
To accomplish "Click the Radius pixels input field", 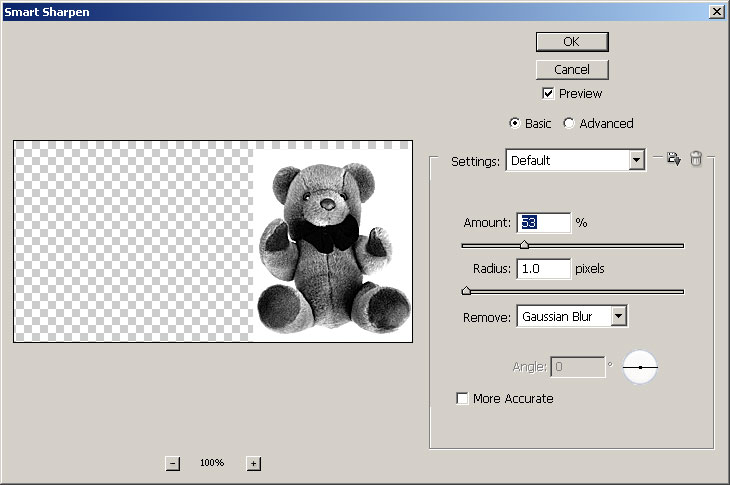I will pyautogui.click(x=543, y=269).
